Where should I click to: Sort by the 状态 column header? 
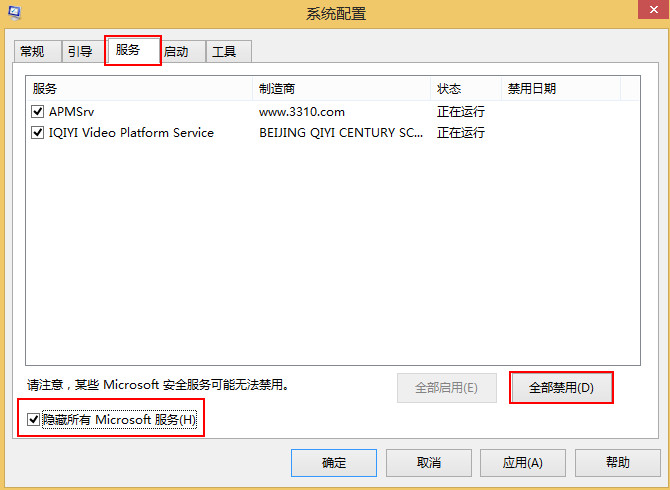(466, 89)
